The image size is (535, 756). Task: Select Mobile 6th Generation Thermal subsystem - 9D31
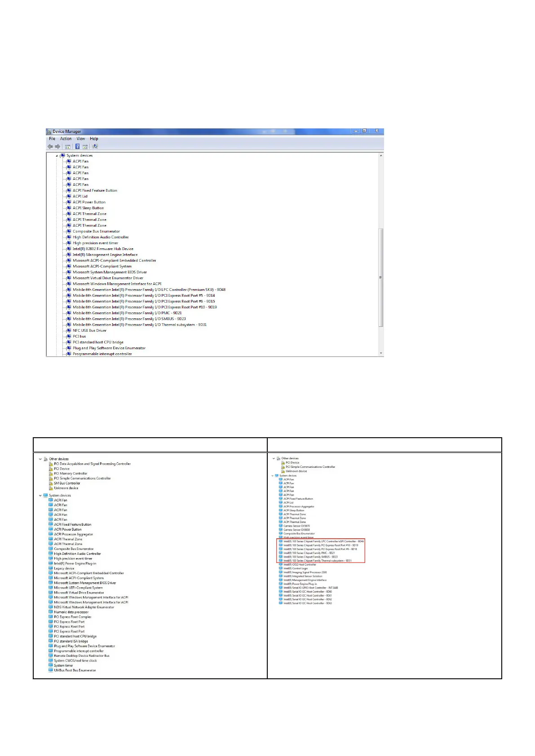click(x=140, y=325)
